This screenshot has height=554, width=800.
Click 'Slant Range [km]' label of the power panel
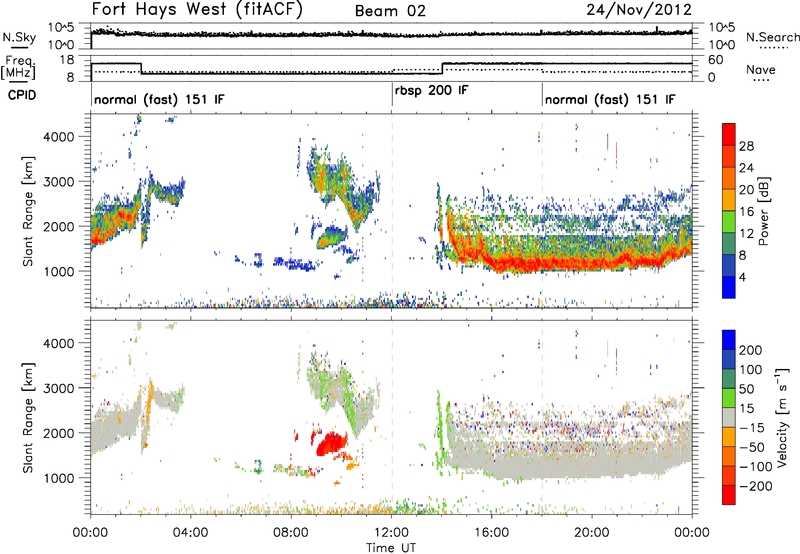28,211
